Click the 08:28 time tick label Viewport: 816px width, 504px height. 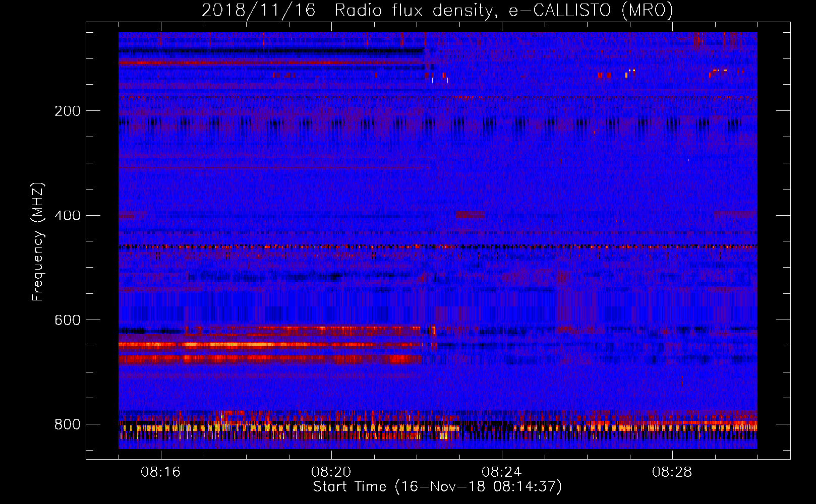point(672,472)
